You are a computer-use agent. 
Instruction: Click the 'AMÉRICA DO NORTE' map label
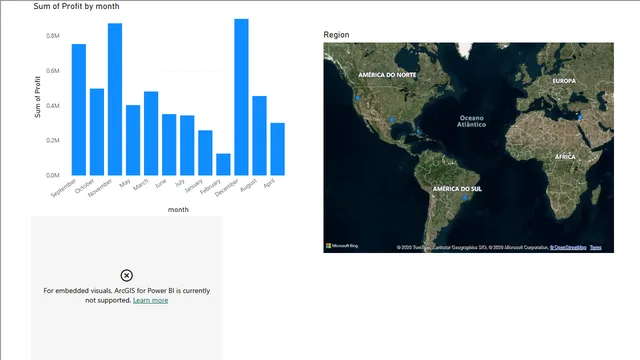[387, 75]
